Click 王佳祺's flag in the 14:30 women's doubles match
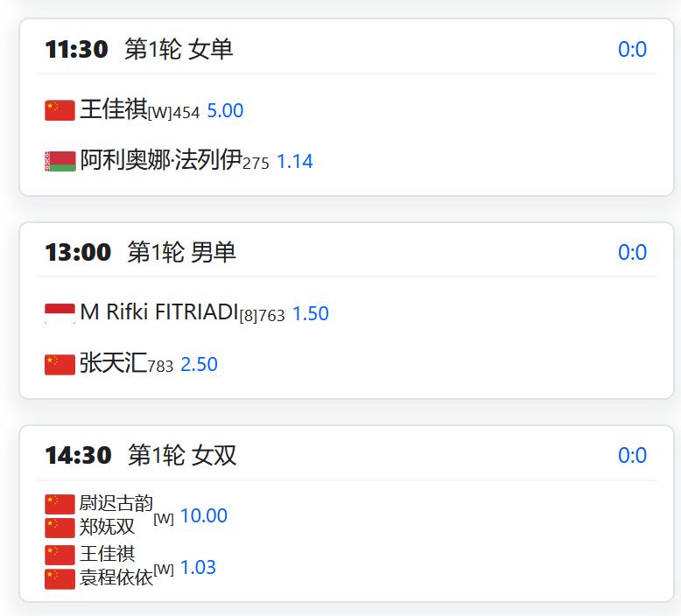Image resolution: width=681 pixels, height=616 pixels. (60, 555)
